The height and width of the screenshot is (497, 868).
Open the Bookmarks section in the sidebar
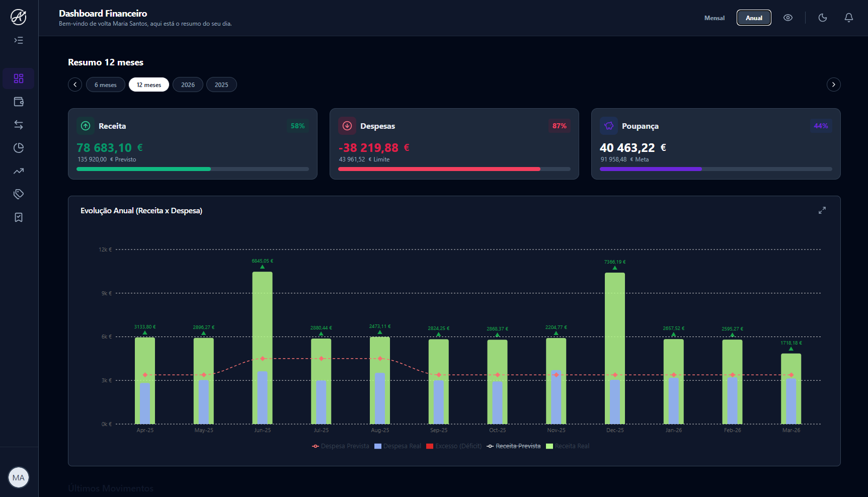19,217
